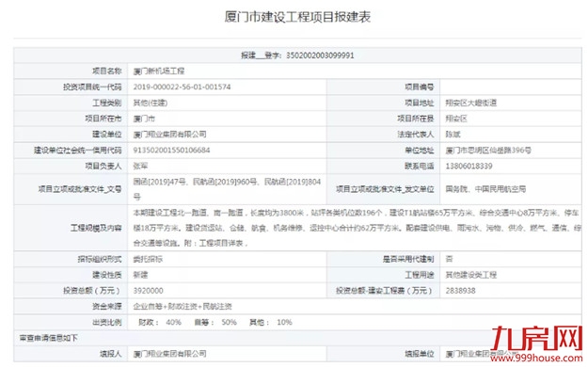Viewport: 588px width, 367px height.
Task: Select the company name in the 填报人 row
Action: tap(170, 354)
